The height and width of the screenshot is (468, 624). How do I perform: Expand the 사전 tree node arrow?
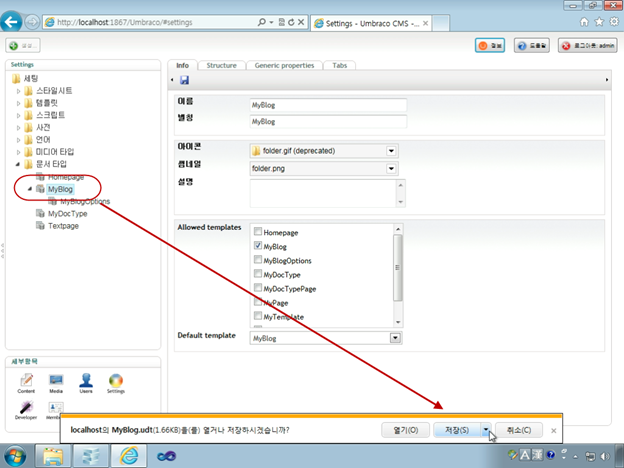click(18, 128)
